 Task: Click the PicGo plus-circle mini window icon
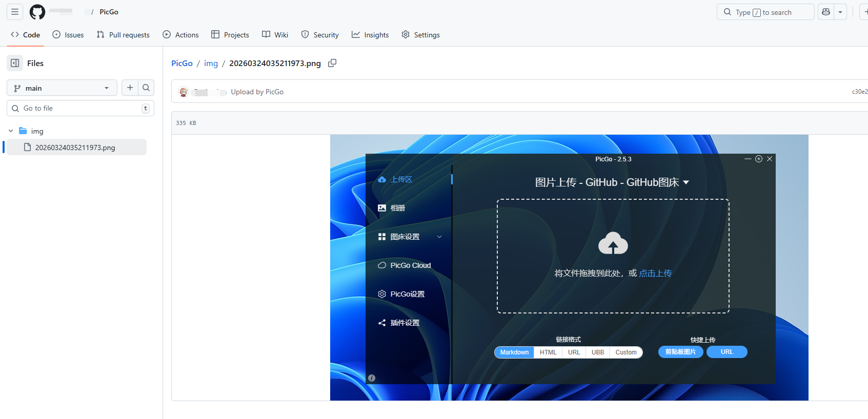click(x=759, y=159)
